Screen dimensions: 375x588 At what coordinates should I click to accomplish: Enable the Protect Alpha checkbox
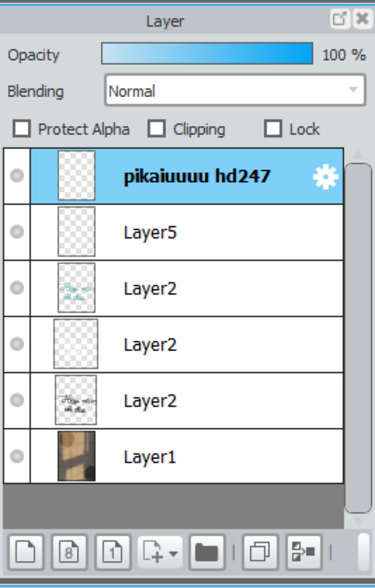[22, 129]
